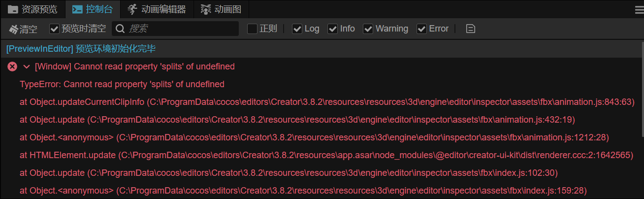Open the log file icon
Viewport: 644px width, 199px height.
[x=471, y=29]
